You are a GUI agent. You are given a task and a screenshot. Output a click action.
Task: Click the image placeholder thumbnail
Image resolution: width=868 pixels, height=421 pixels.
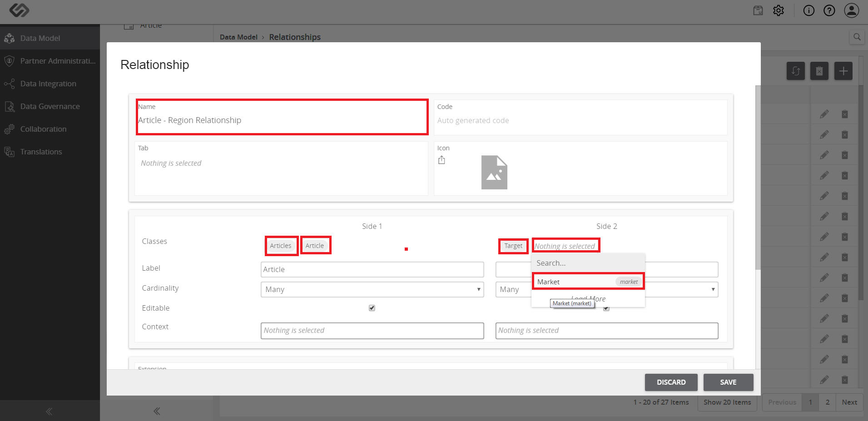[x=494, y=173]
